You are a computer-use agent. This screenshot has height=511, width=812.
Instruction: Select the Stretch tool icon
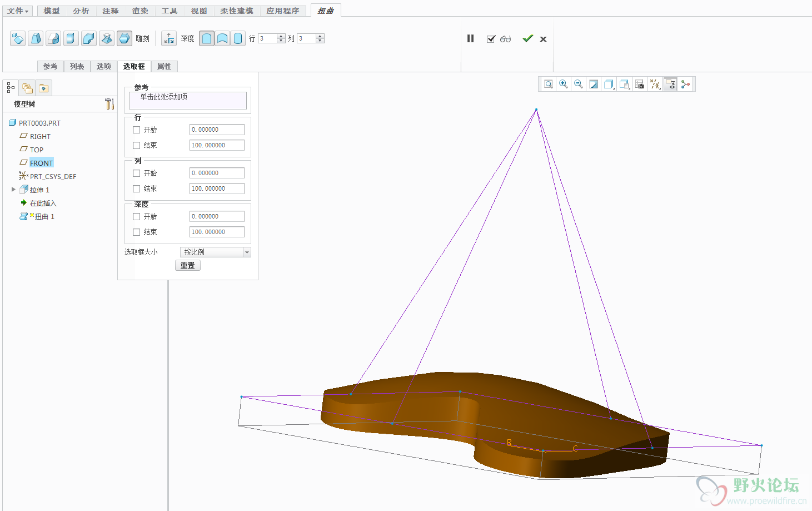[x=71, y=38]
